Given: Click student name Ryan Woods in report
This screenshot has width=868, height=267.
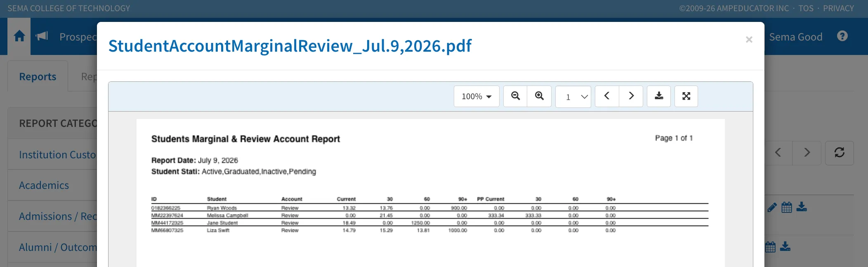Looking at the screenshot, I should coord(222,208).
